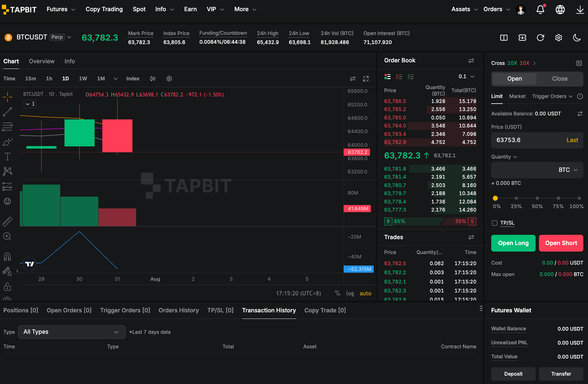Switch to the Market order tab
The image size is (588, 384).
[x=517, y=96]
